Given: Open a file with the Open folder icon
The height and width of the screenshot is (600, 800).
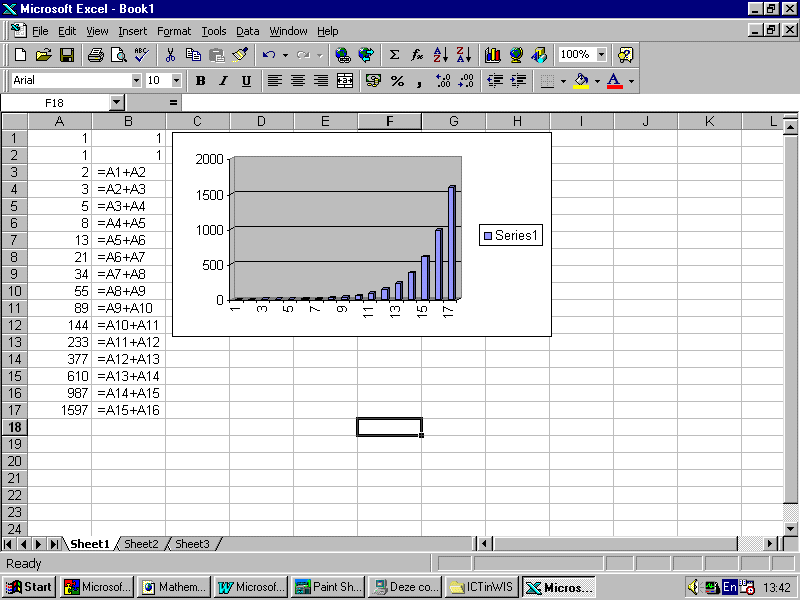Looking at the screenshot, I should coord(44,55).
